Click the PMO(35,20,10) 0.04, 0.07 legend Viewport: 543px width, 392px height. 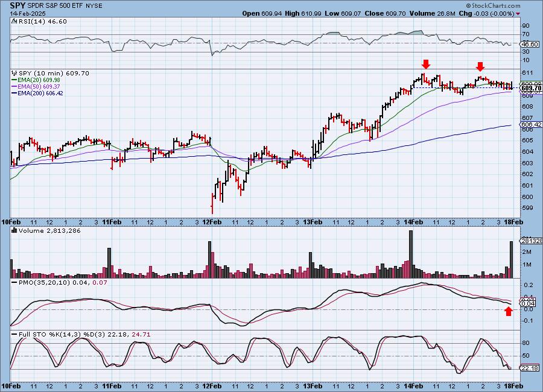63,283
